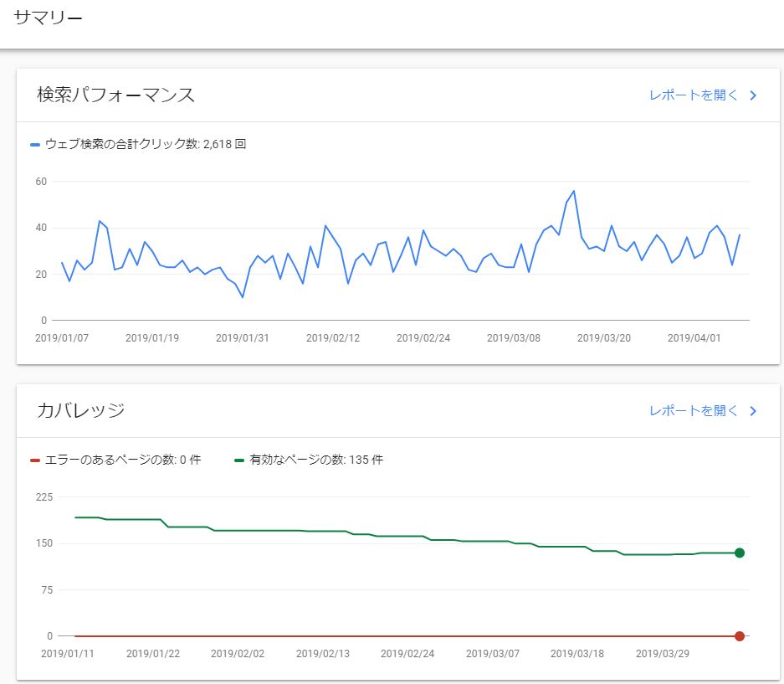This screenshot has height=684, width=784.
Task: Click the ウェブ検索の合計クリック数: 2,618 回 label
Action: [x=146, y=144]
